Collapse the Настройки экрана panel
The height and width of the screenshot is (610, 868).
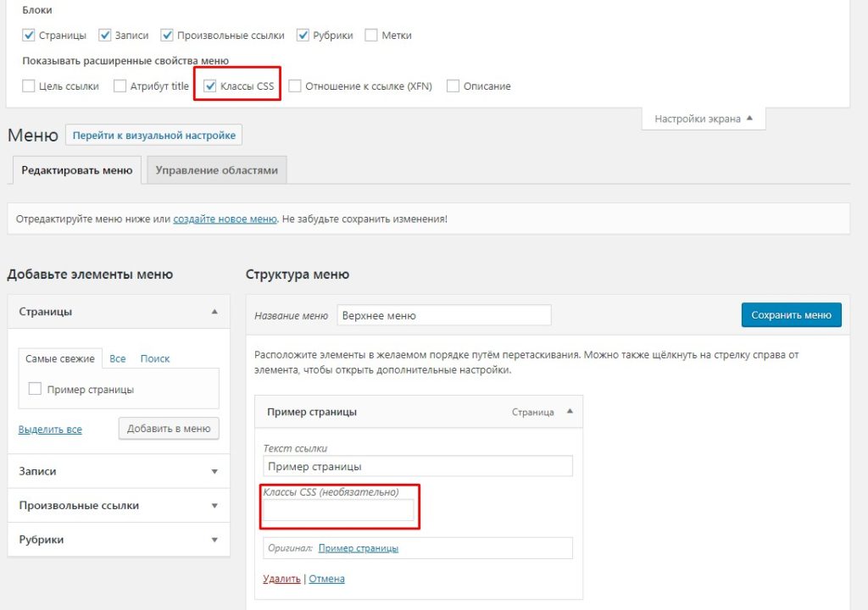click(x=703, y=119)
